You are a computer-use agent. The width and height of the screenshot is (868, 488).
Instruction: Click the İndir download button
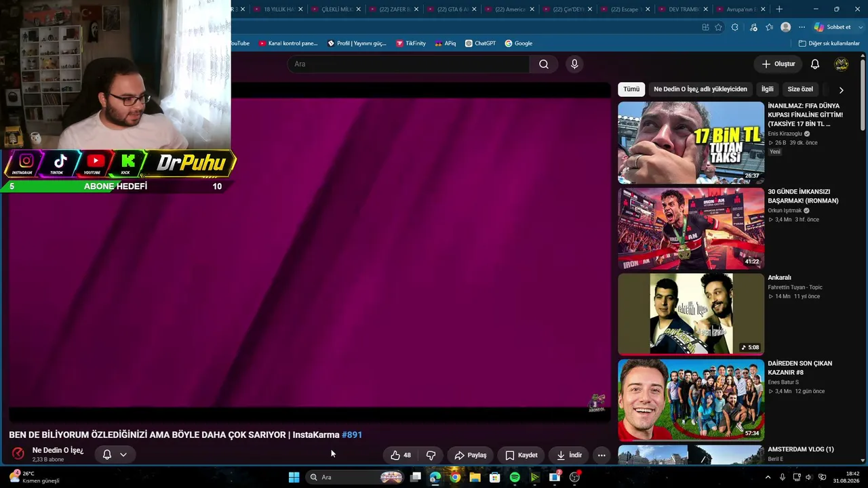[569, 455]
